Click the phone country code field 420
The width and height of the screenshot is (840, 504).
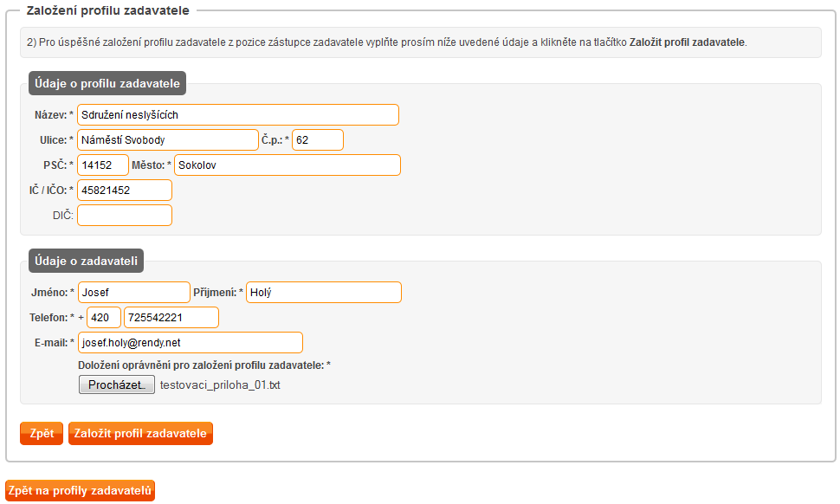(x=104, y=318)
